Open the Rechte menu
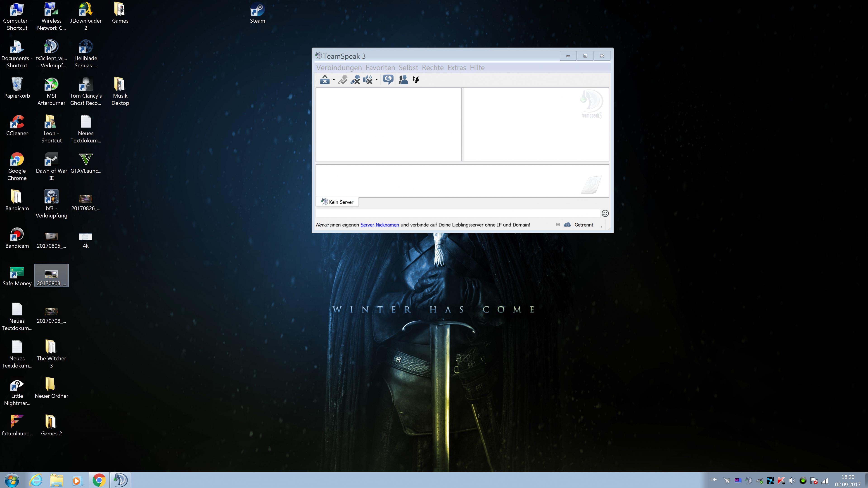Image resolution: width=868 pixels, height=488 pixels. [x=433, y=67]
